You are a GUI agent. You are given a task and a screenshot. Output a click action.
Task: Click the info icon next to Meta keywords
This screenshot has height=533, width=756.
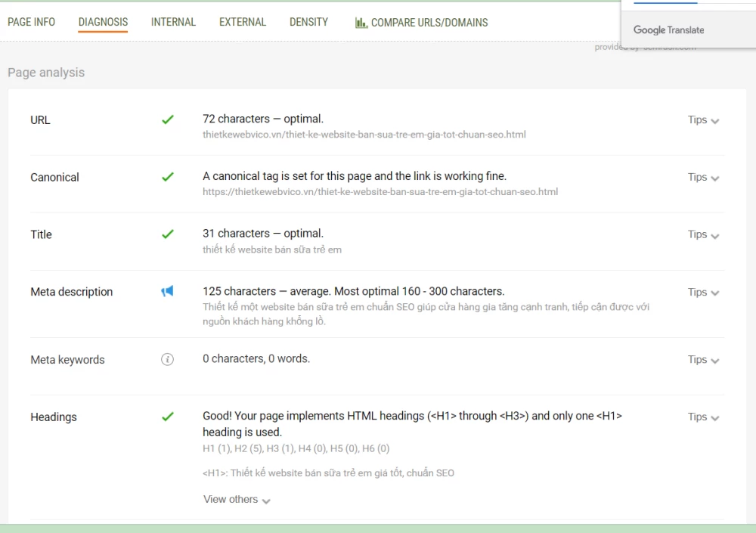(168, 360)
